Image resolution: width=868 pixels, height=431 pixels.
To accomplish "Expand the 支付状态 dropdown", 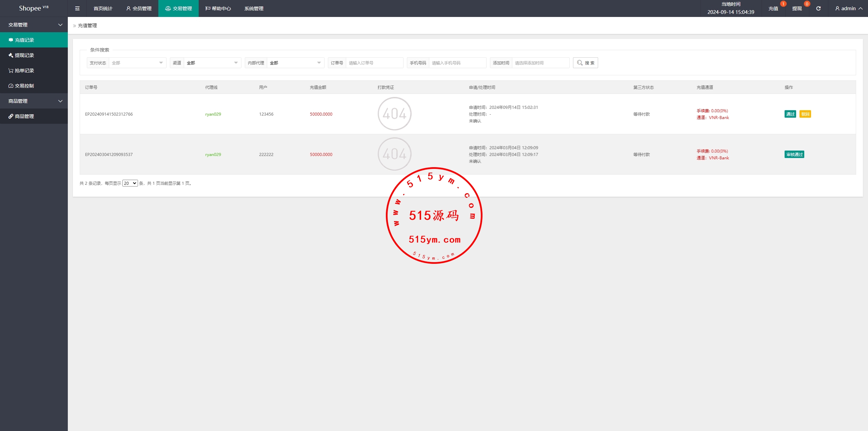I will (x=137, y=63).
